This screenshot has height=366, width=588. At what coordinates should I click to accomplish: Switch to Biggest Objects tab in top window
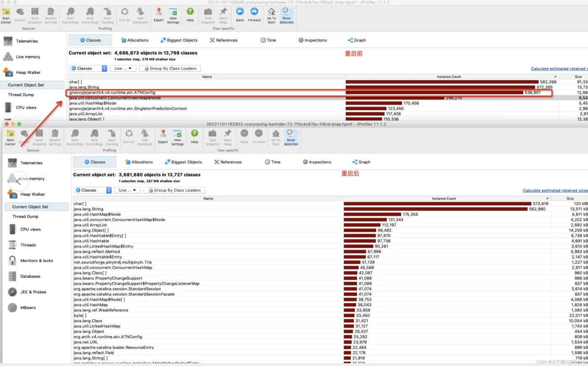coord(179,40)
